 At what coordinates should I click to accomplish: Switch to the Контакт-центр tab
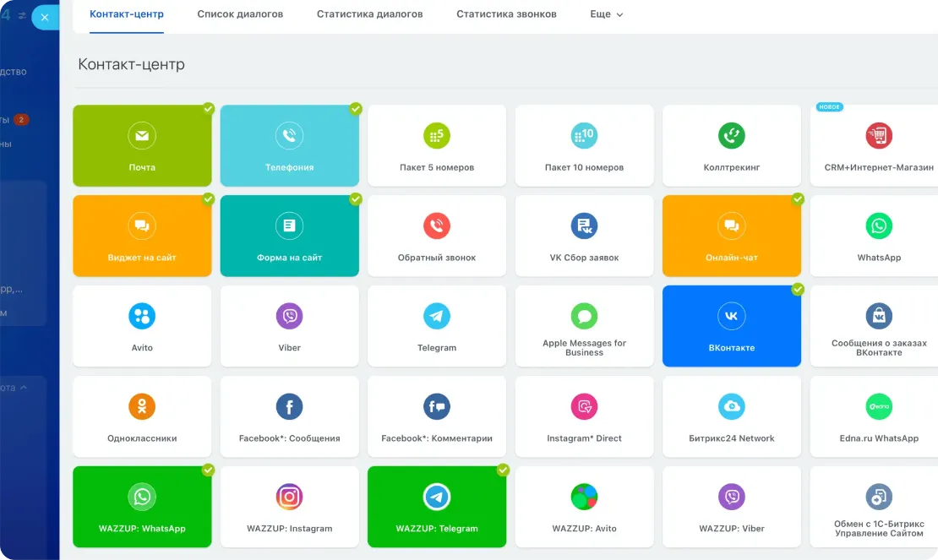(x=126, y=14)
